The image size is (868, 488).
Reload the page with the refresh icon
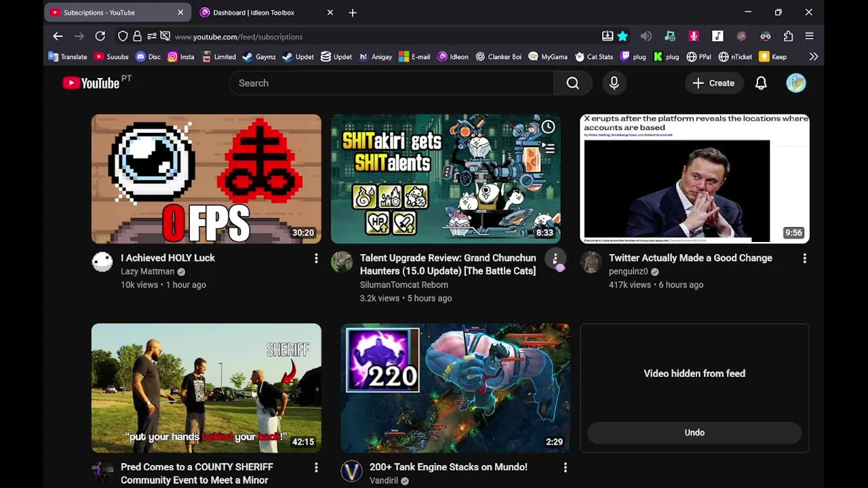coord(100,37)
